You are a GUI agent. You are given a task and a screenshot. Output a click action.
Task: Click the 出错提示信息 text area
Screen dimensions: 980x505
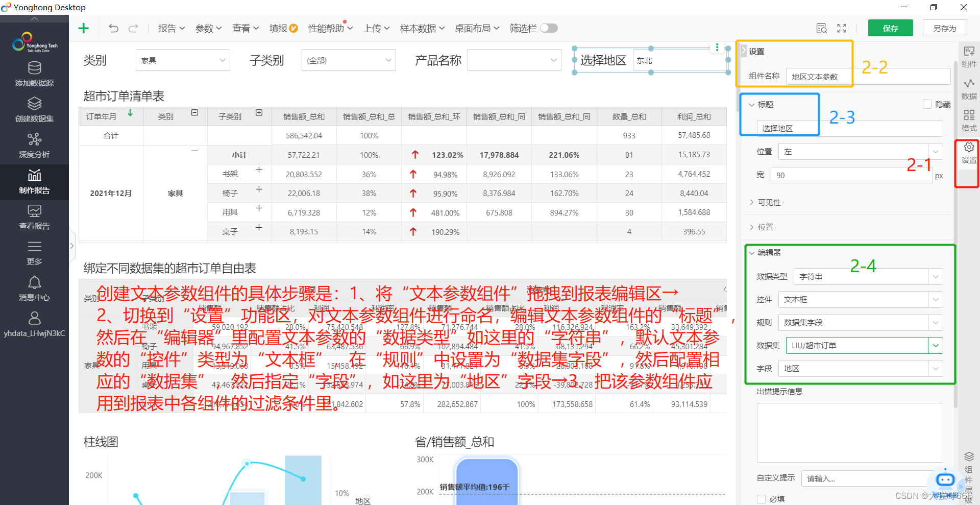pos(850,432)
